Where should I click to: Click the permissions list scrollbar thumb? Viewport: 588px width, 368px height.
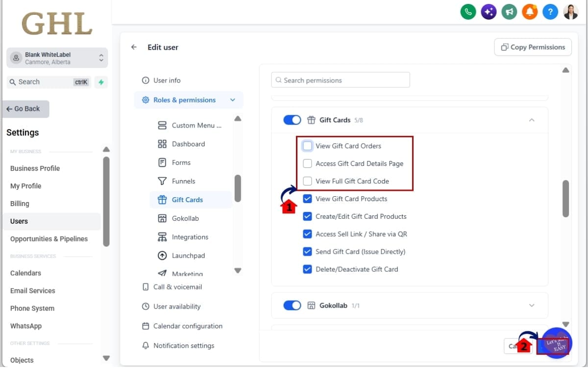coord(238,188)
